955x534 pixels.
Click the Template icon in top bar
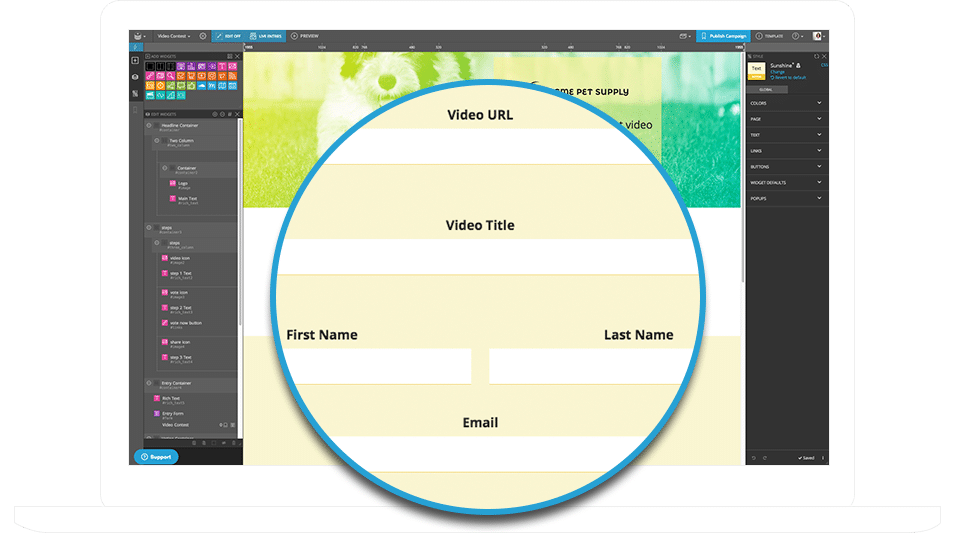click(x=769, y=36)
